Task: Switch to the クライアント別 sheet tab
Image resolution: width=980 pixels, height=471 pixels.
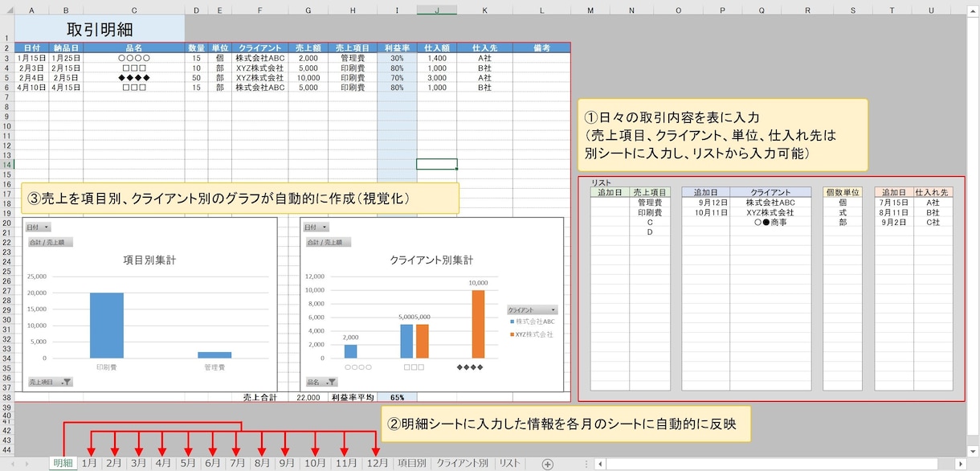Action: [462, 464]
